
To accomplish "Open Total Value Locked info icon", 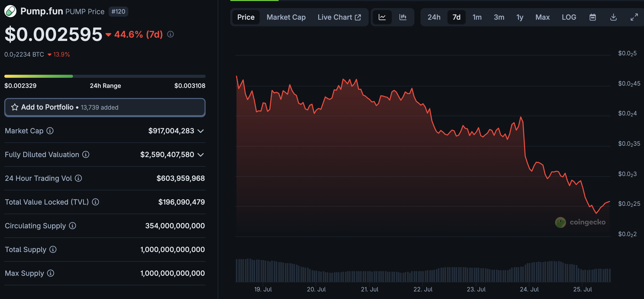I will click(95, 202).
